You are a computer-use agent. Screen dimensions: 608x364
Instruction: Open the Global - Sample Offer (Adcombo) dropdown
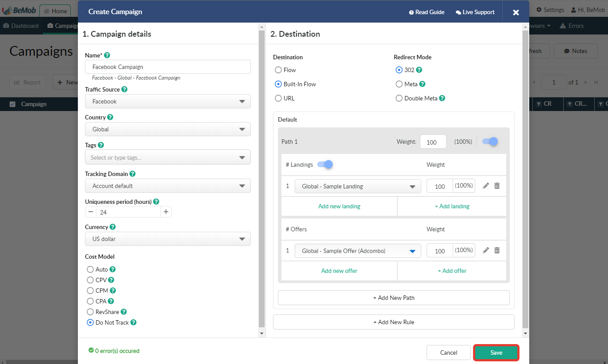358,251
